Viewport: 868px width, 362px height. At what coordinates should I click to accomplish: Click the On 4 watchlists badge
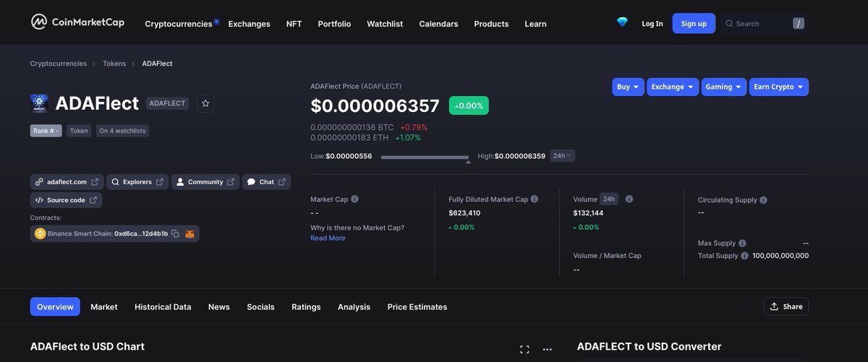pos(122,131)
